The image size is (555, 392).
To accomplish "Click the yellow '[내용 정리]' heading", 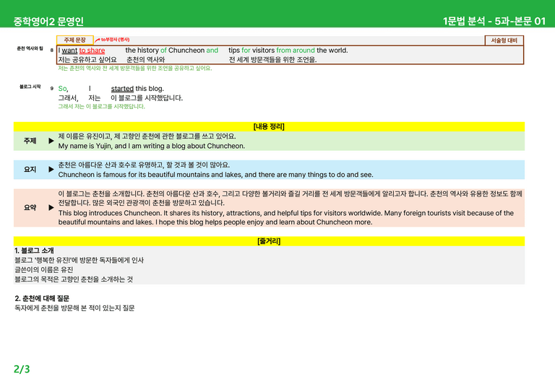I will 269,126.
